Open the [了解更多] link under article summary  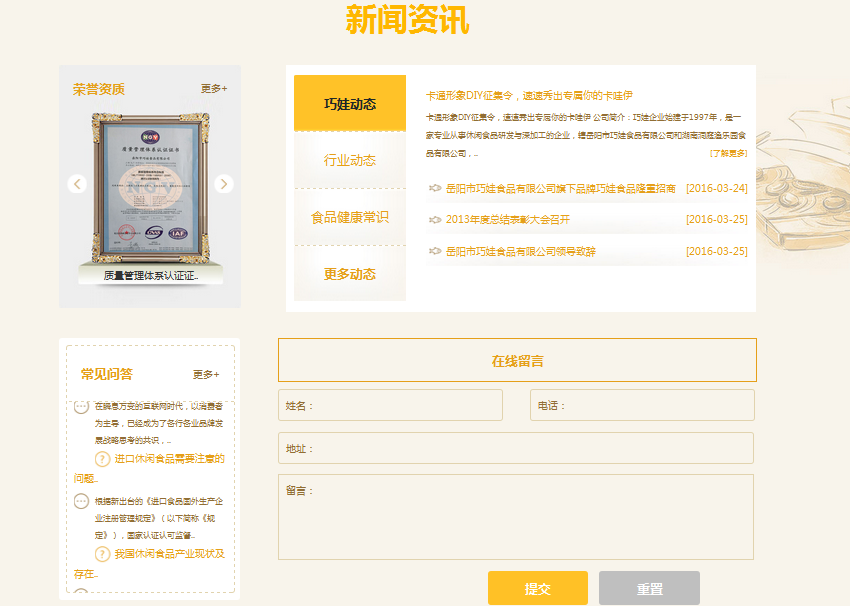click(728, 154)
